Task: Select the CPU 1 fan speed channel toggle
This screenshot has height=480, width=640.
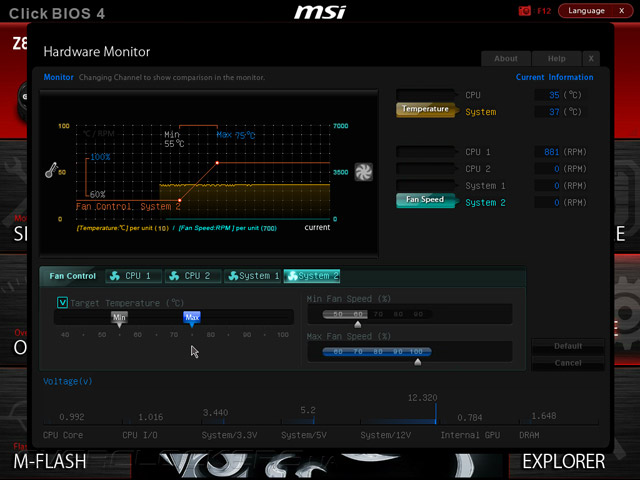Action: [425, 152]
